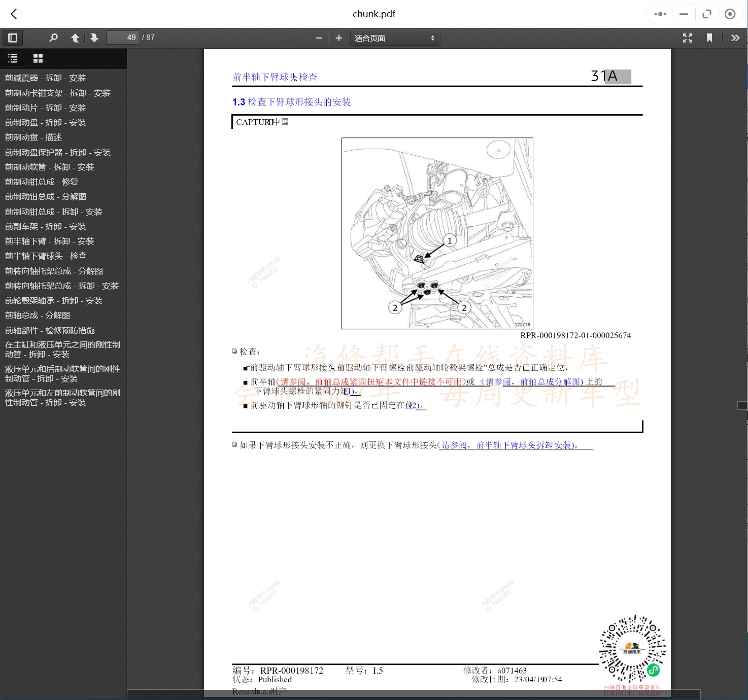Switch sidebar to document outline view
The image size is (748, 700).
(13, 58)
